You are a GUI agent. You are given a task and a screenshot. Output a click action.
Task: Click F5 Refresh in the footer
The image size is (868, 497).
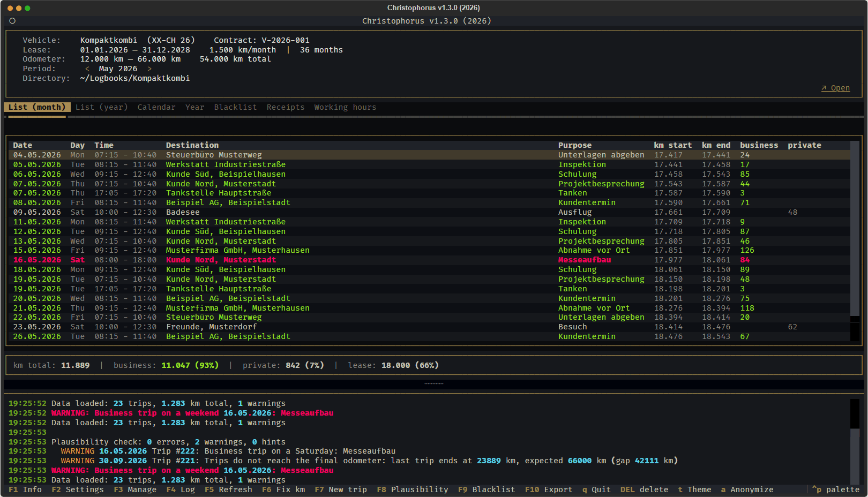pos(229,490)
